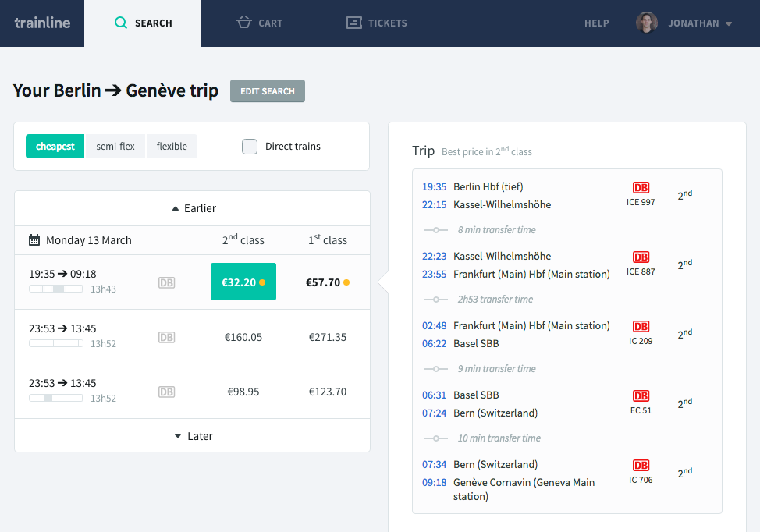This screenshot has width=760, height=532.
Task: Click the Edit Search button
Action: 268,91
